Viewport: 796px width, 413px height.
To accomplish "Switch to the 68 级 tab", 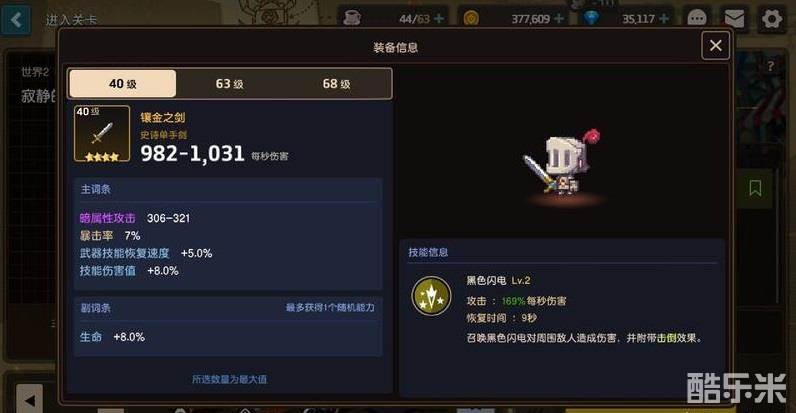I will point(337,83).
